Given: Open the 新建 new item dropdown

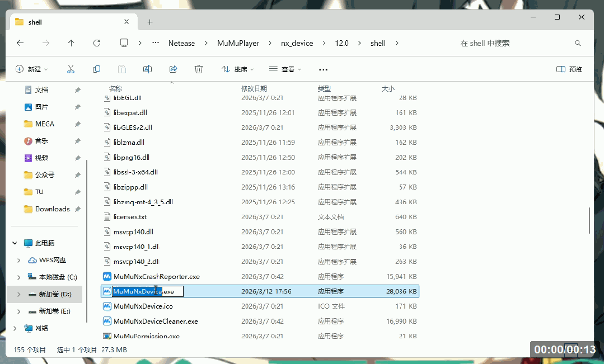Looking at the screenshot, I should [31, 69].
